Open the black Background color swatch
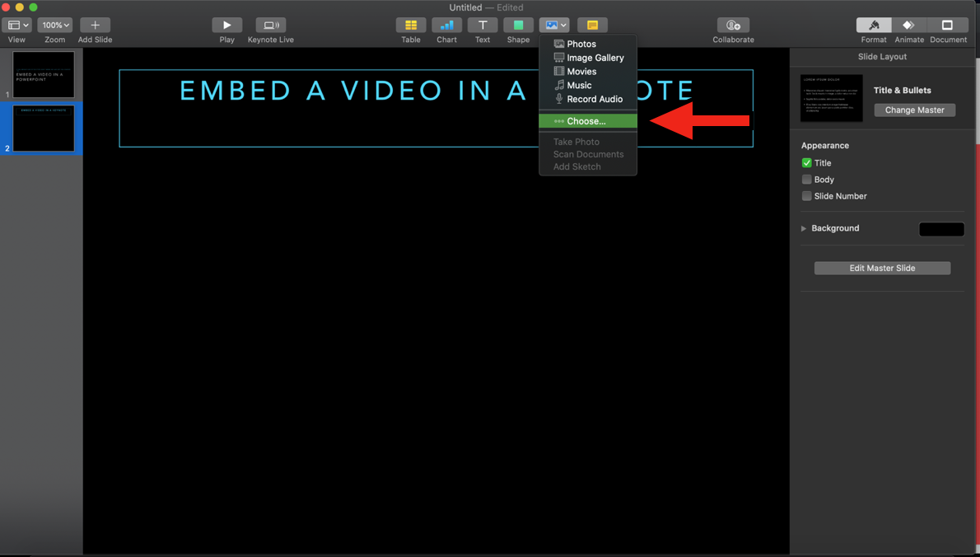The width and height of the screenshot is (980, 557). tap(941, 229)
